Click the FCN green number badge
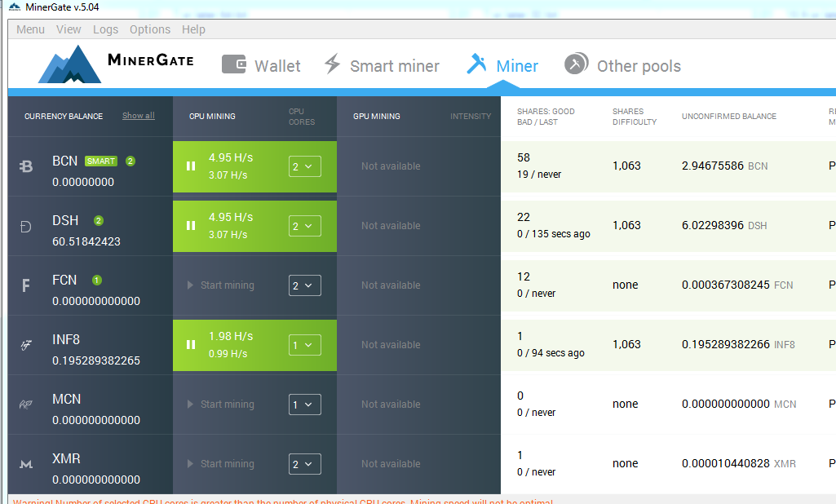The image size is (836, 504). click(x=96, y=280)
